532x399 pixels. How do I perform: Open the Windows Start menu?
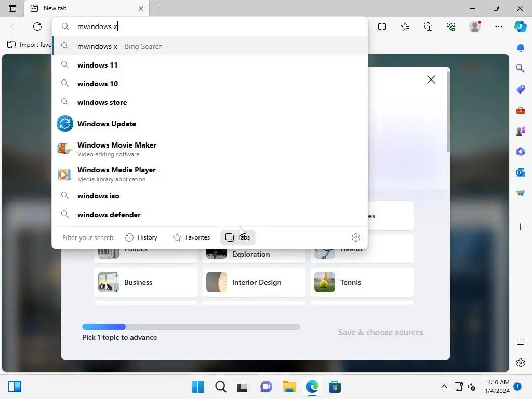click(198, 387)
